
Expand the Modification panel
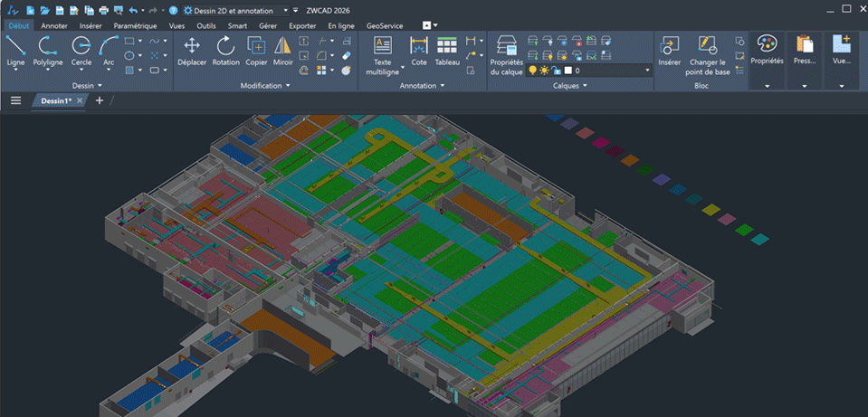288,86
